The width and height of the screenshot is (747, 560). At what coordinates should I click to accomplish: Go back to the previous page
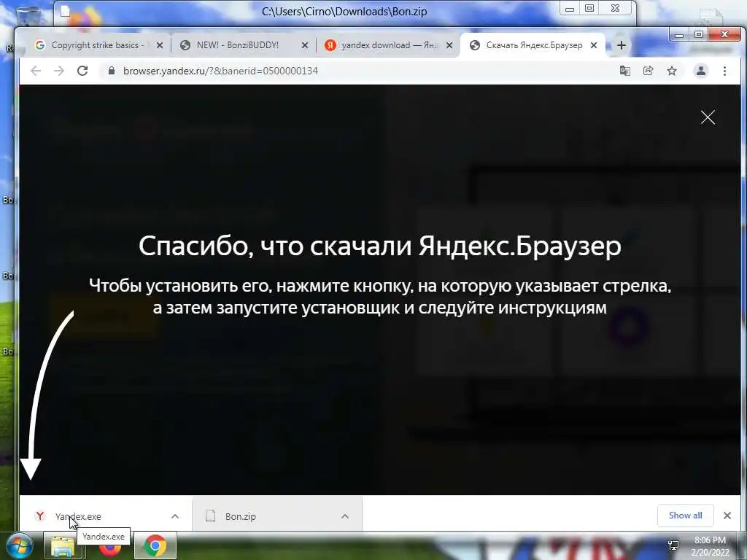click(36, 71)
